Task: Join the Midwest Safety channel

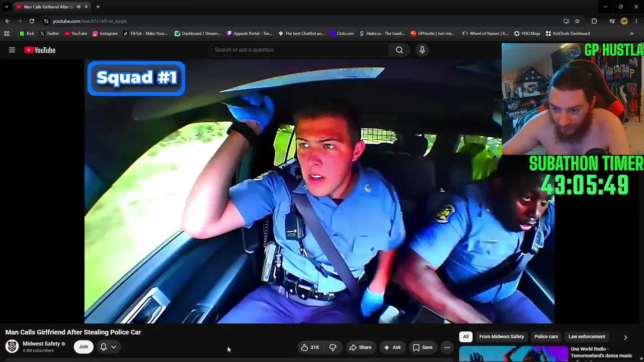Action: [84, 346]
